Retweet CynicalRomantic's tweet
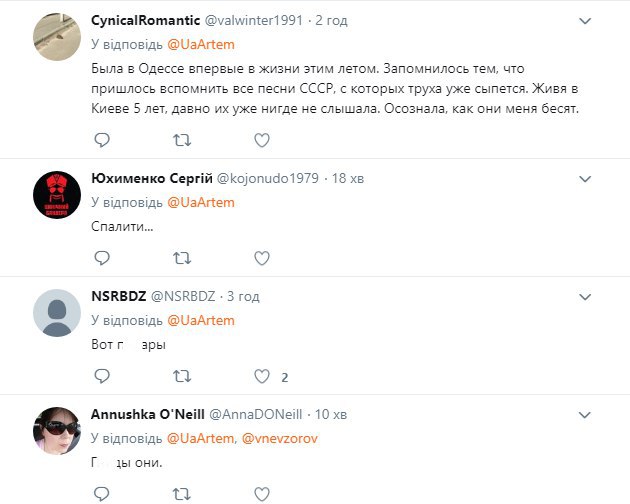This screenshot has width=630, height=504. [182, 139]
